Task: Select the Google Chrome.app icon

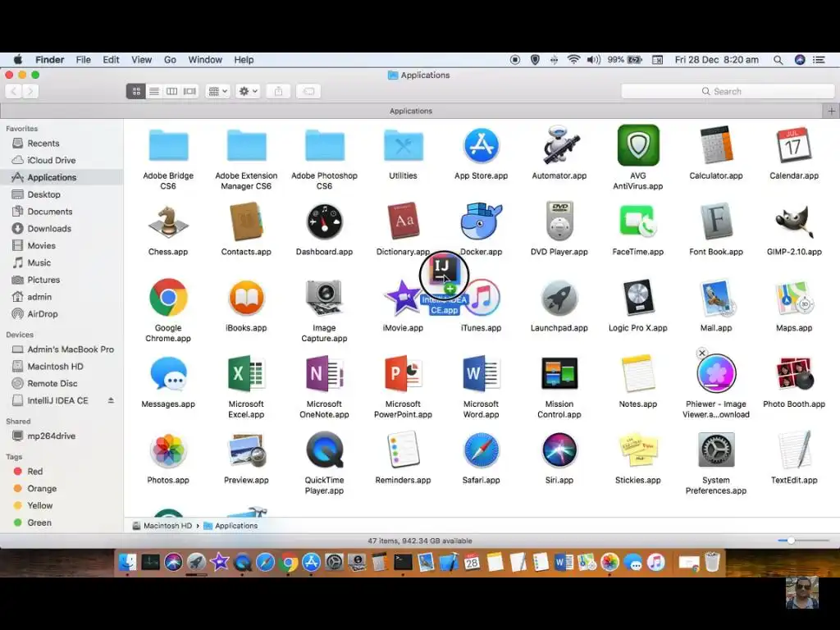Action: [168, 297]
